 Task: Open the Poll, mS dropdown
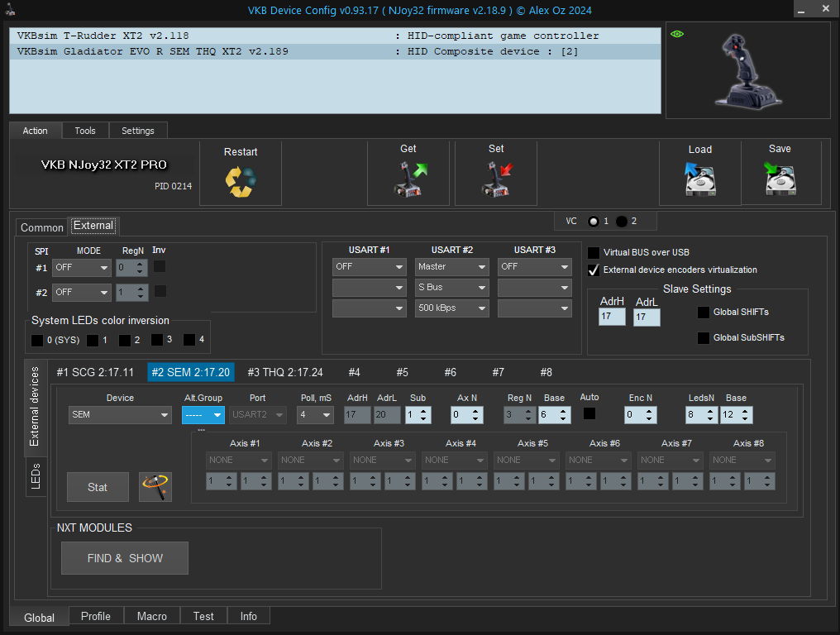[x=316, y=415]
